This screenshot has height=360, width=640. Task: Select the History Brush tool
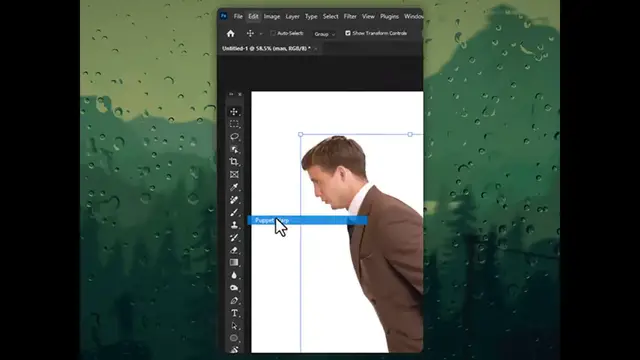[234, 237]
